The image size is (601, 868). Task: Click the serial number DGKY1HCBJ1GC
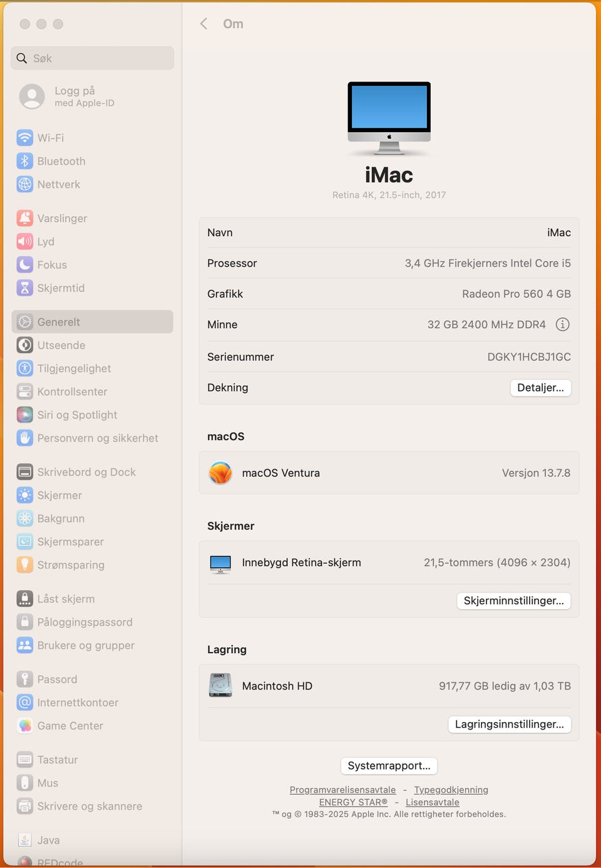tap(529, 357)
